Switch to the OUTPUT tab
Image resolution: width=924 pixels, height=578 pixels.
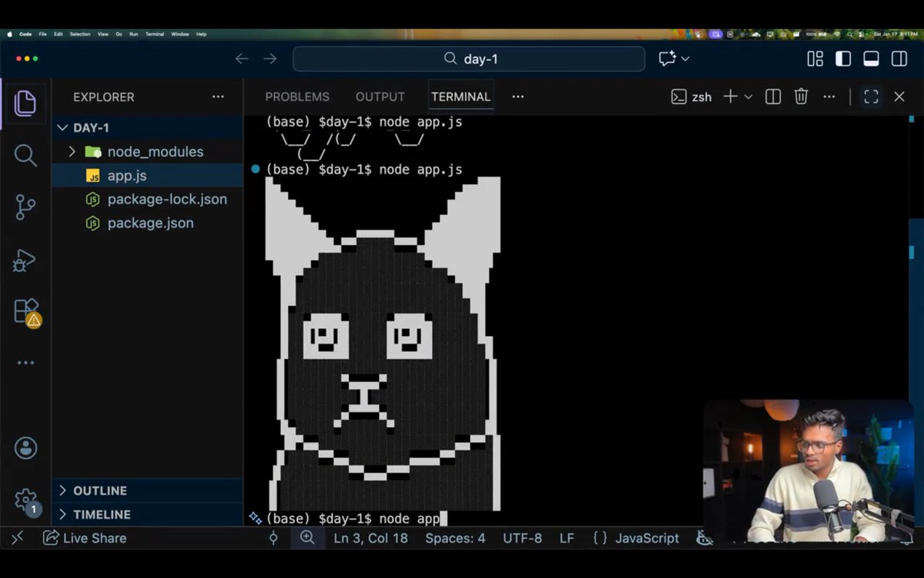pos(380,97)
